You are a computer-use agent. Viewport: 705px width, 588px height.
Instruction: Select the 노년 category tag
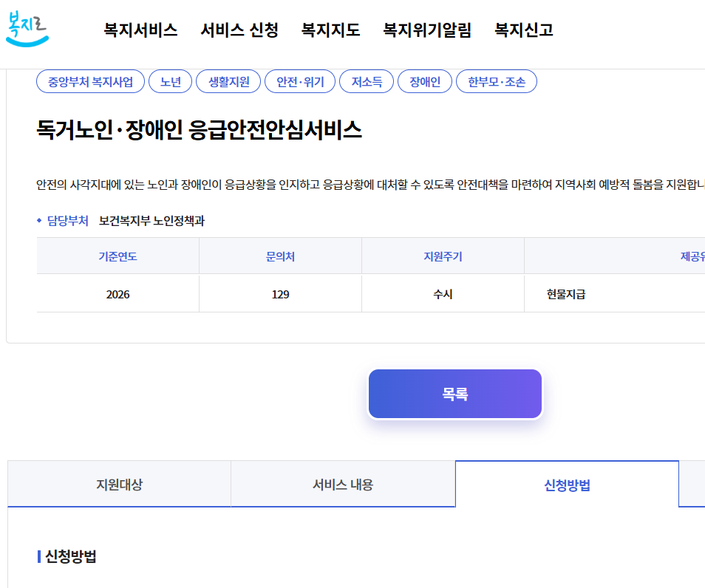point(169,81)
